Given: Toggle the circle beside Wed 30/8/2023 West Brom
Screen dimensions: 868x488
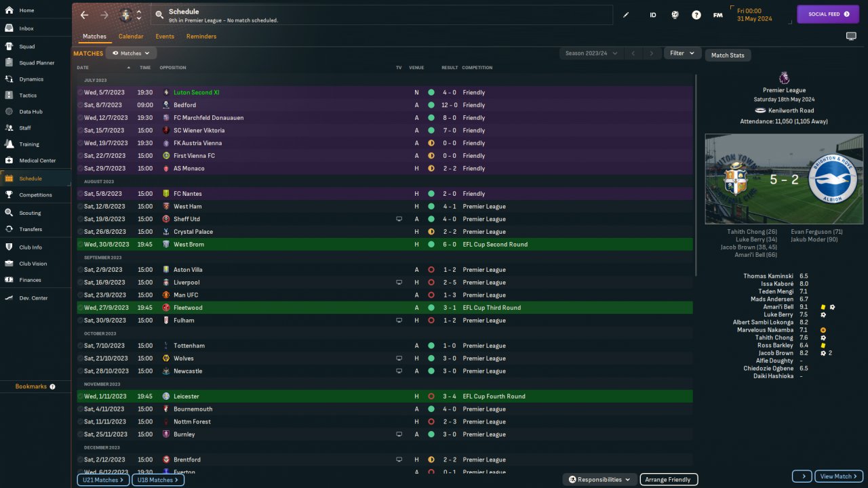Looking at the screenshot, I should tap(80, 245).
